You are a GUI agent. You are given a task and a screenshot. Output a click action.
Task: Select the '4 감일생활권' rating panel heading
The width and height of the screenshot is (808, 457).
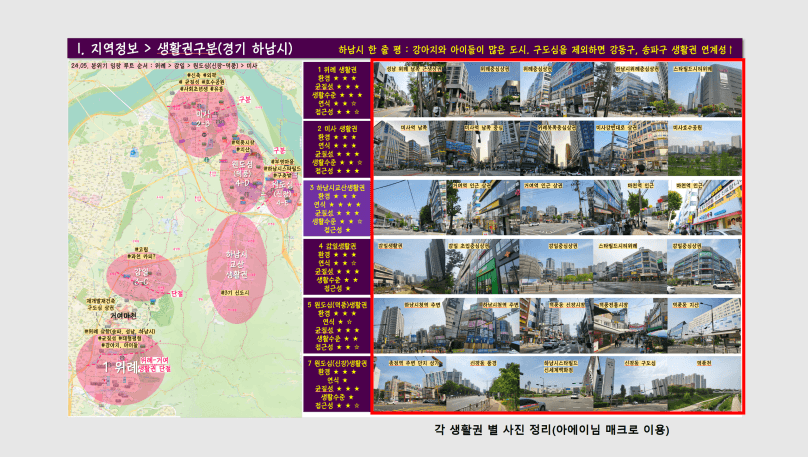336,246
